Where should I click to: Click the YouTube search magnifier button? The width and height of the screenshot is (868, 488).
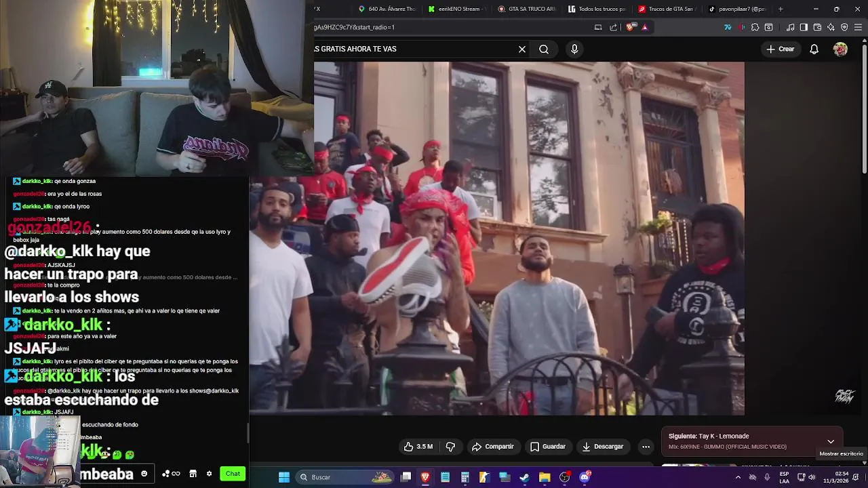coord(544,49)
